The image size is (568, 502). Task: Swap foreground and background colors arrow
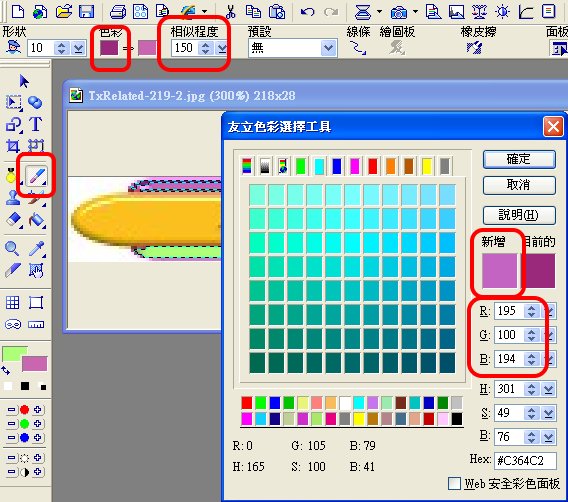point(6,370)
